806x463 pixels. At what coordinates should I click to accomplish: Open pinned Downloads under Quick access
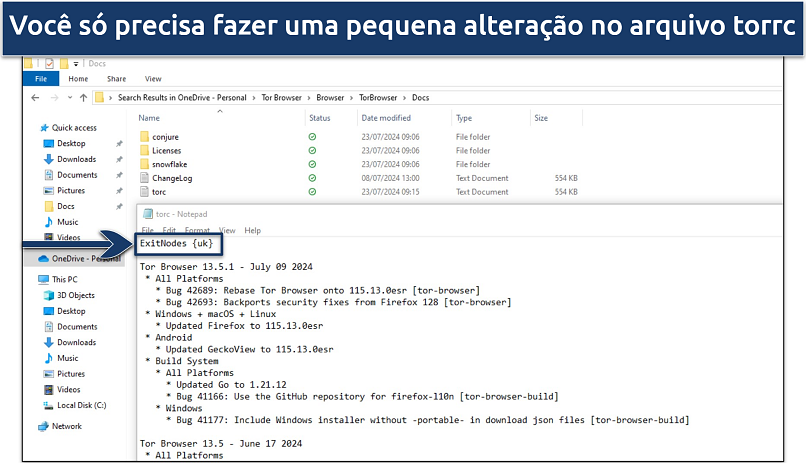click(x=76, y=159)
